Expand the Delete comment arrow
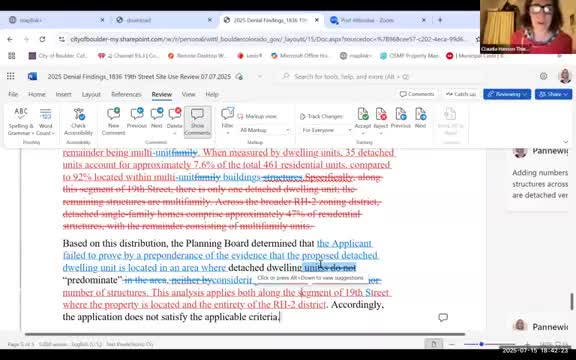The image size is (576, 360). coord(174,133)
